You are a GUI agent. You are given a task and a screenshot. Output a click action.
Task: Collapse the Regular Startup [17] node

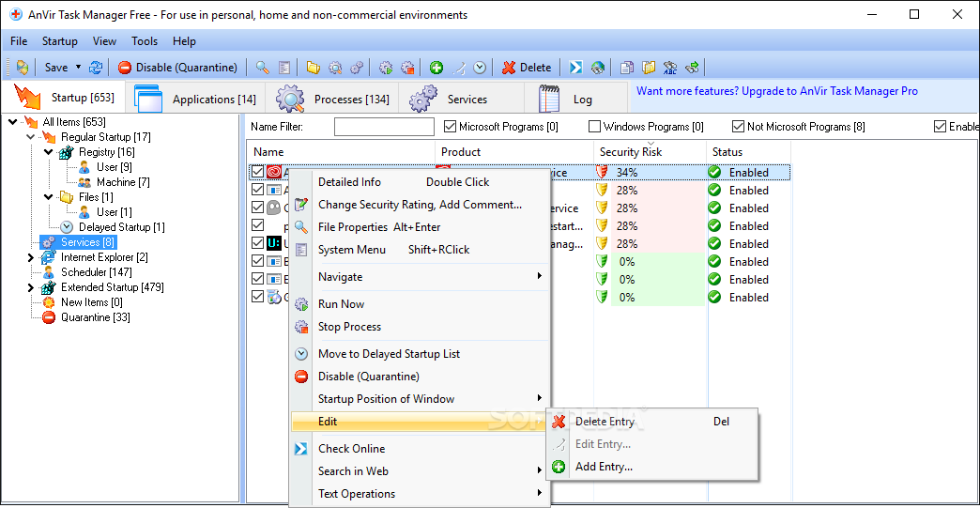[31, 137]
